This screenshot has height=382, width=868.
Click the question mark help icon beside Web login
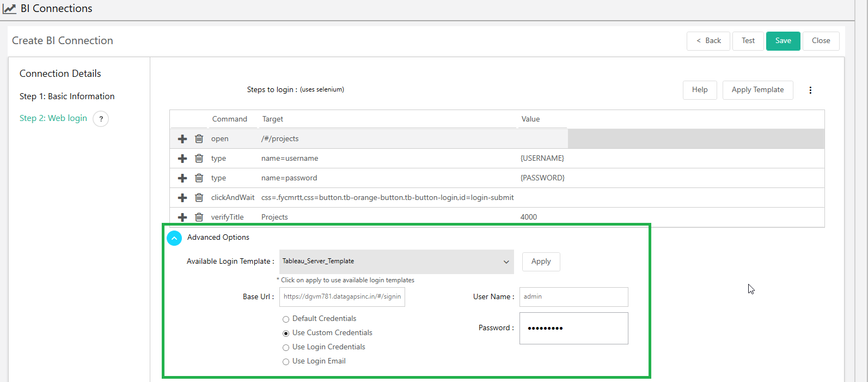[x=101, y=119]
